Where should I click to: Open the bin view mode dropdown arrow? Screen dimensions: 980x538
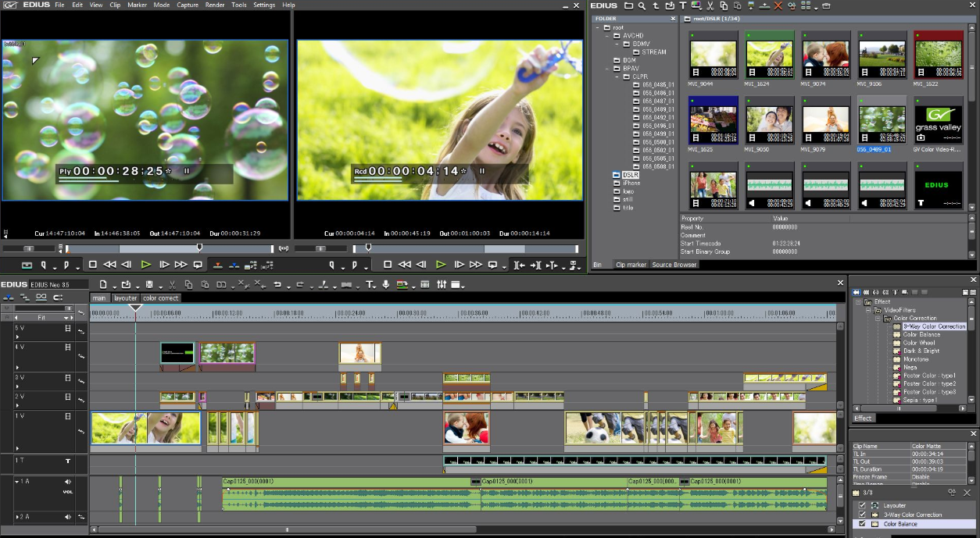point(815,7)
